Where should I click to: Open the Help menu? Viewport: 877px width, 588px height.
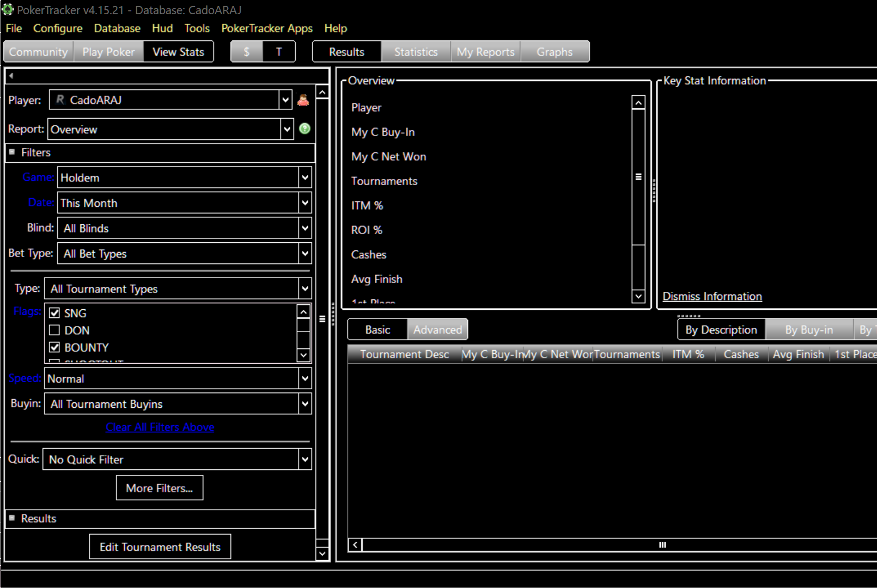click(336, 28)
